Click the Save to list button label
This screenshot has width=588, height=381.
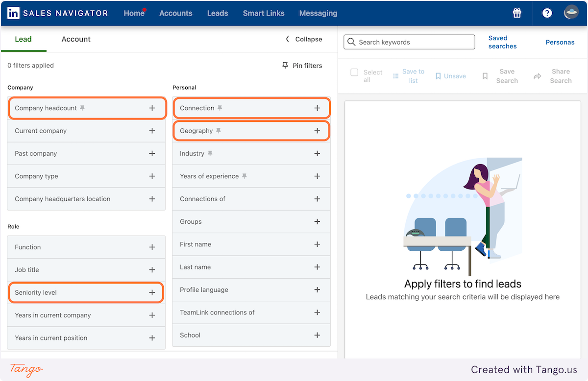click(414, 76)
